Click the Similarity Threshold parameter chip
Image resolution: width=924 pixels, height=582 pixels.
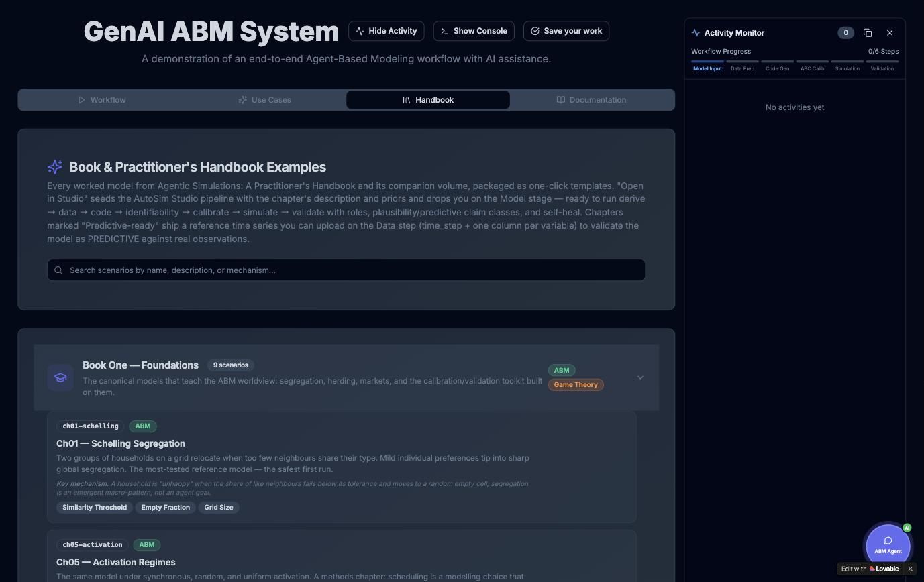(x=95, y=508)
